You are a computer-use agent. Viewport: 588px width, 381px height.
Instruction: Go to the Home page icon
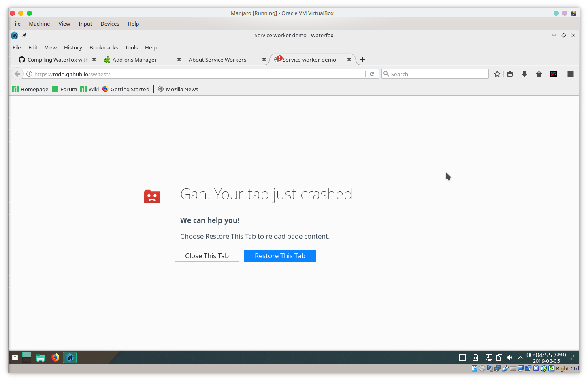[539, 74]
